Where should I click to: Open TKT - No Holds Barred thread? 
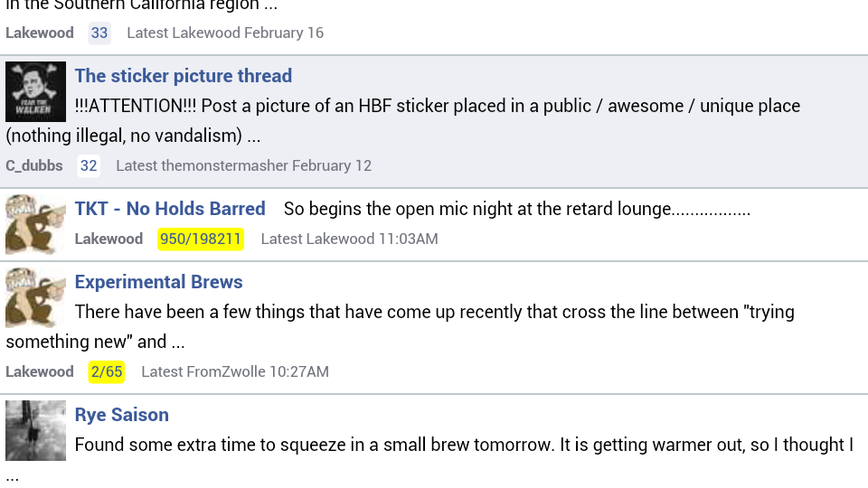170,209
